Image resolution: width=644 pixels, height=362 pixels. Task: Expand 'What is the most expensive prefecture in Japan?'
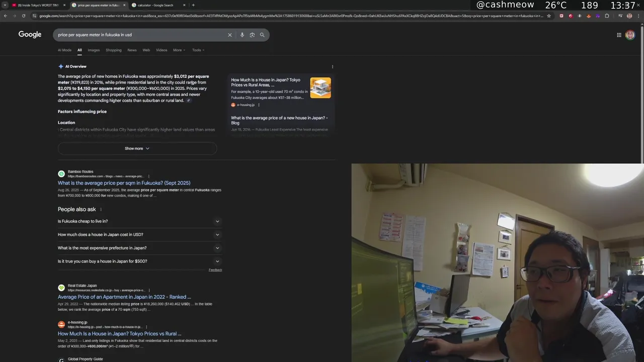pyautogui.click(x=140, y=248)
